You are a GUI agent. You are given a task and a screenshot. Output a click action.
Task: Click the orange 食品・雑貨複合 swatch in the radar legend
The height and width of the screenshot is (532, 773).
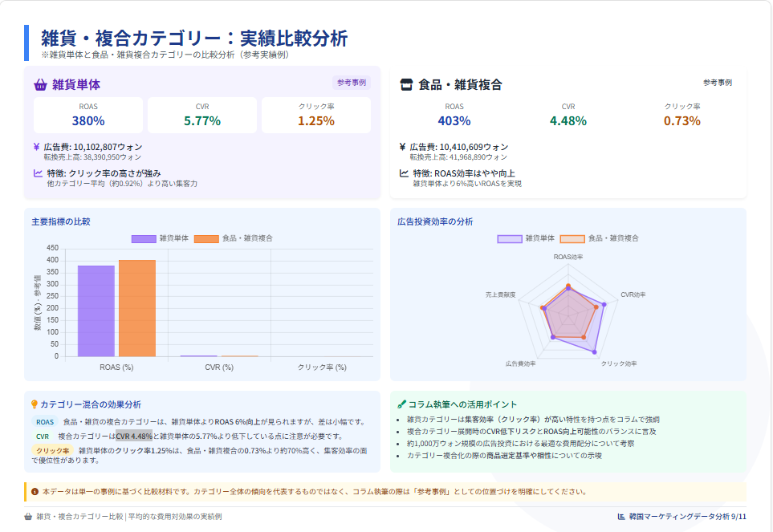(572, 238)
